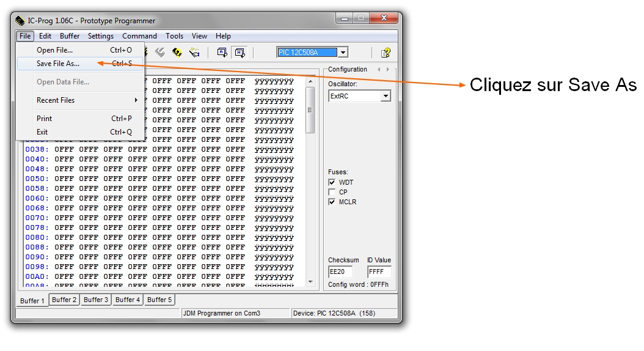Screen dimensions: 644x351
Task: Click the Checksum field showing EE20
Action: tap(340, 272)
